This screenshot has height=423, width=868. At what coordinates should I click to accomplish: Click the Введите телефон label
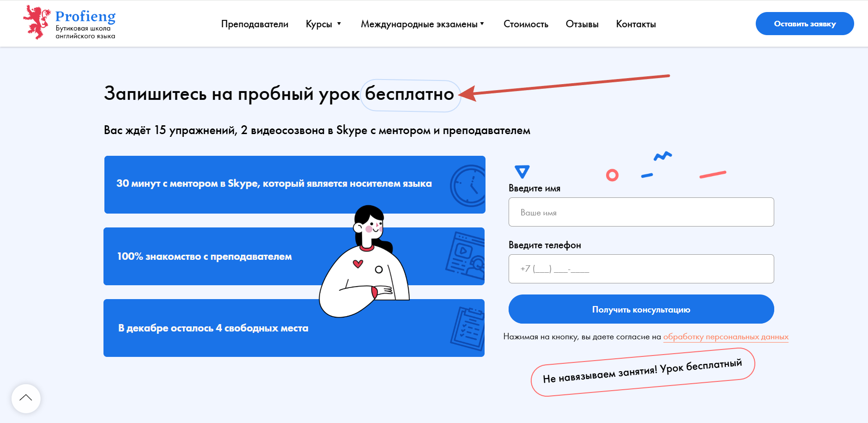545,245
